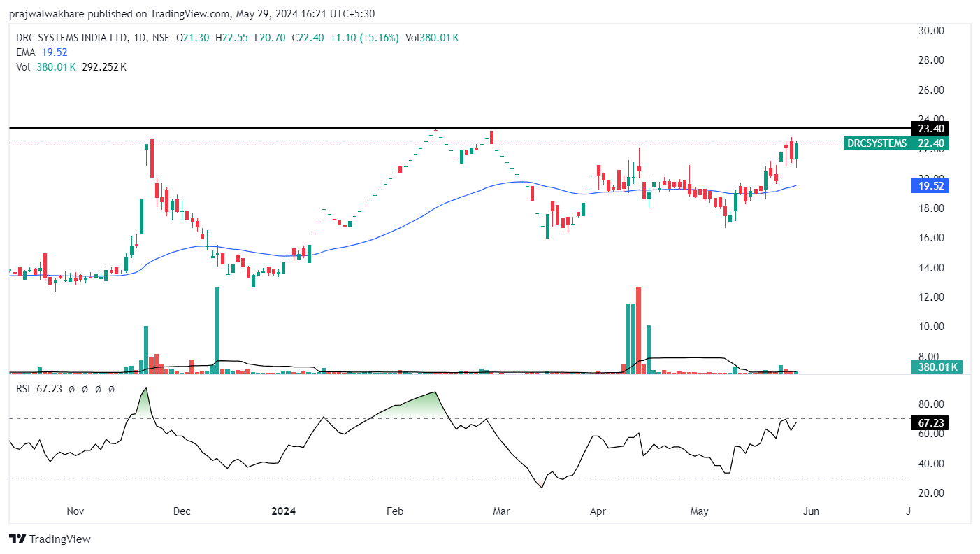Image resolution: width=980 pixels, height=554 pixels.
Task: Select the EMA indicator legend label
Action: 25,52
